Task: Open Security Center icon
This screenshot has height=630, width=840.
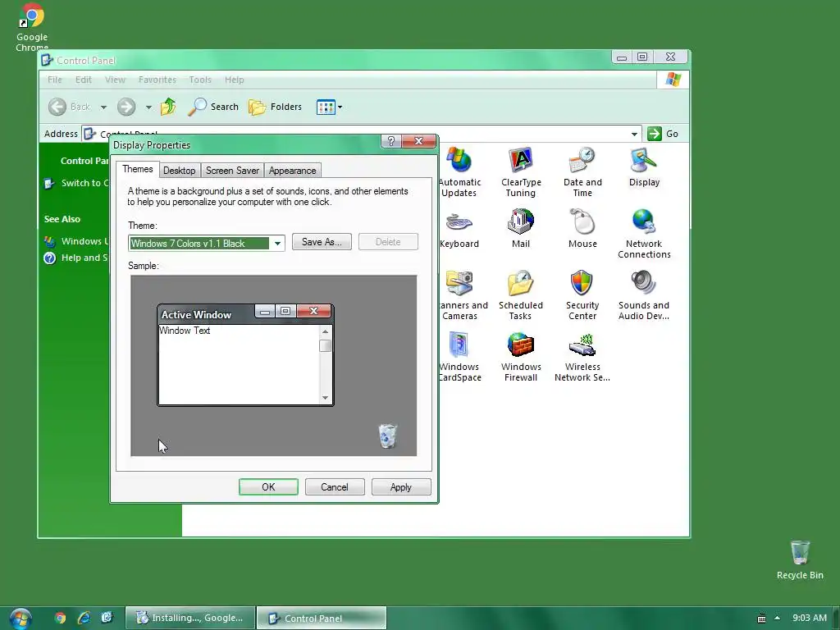Action: 582,295
